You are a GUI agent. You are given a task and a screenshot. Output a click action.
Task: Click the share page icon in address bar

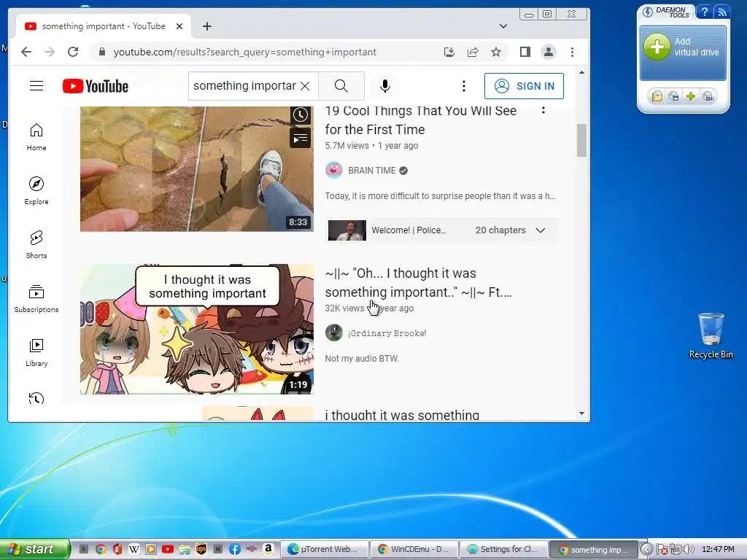(x=473, y=52)
